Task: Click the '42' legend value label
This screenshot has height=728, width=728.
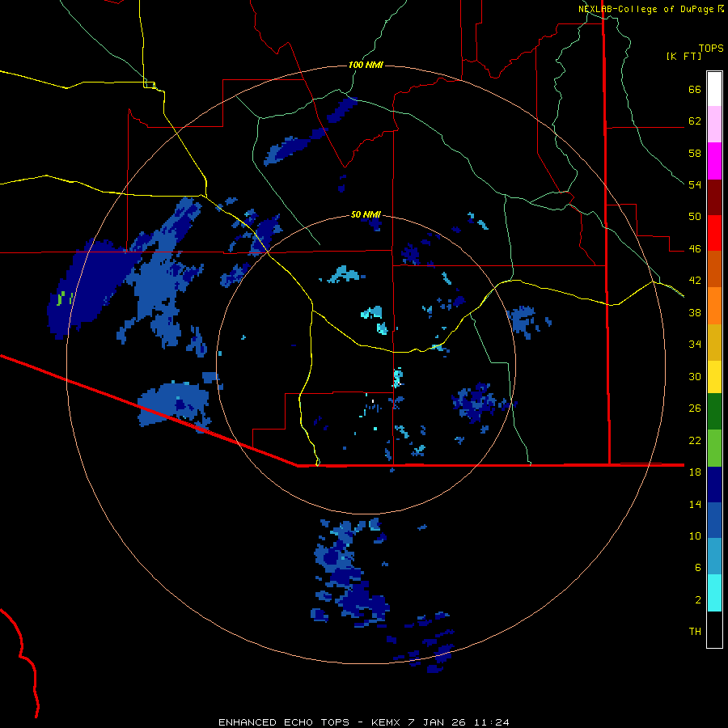Action: [x=695, y=281]
